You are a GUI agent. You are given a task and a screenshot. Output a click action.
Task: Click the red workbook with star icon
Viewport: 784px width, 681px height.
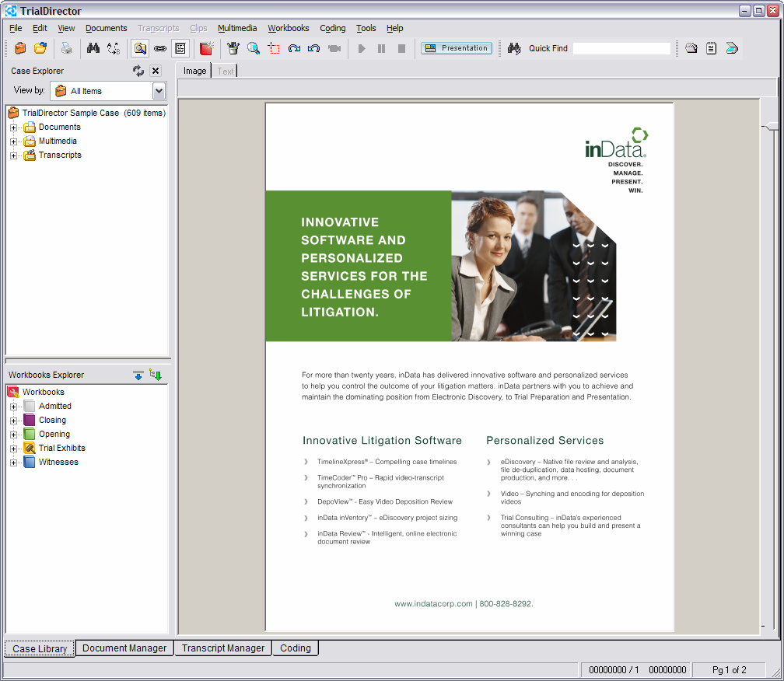pos(206,48)
